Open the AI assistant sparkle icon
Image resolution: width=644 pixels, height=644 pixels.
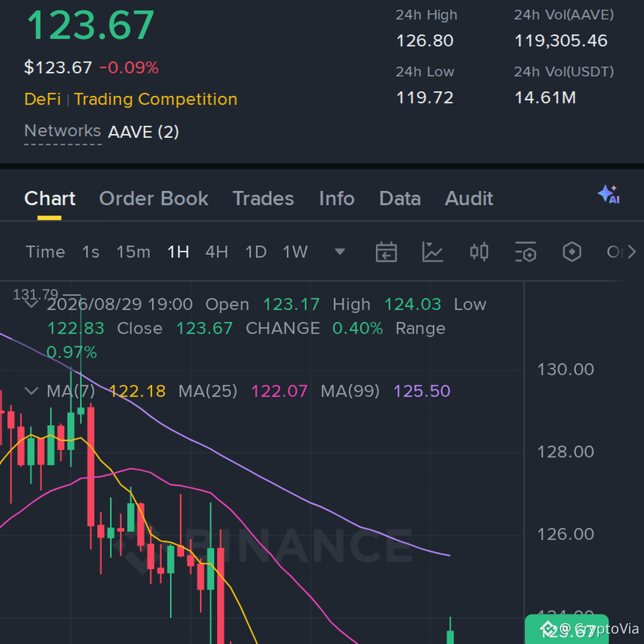tap(608, 194)
